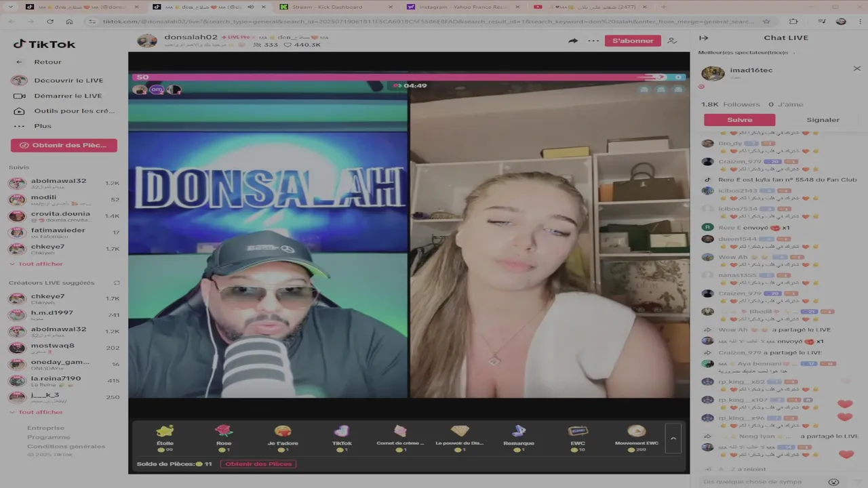Click the S'abonner button
The image size is (868, 488).
click(633, 41)
